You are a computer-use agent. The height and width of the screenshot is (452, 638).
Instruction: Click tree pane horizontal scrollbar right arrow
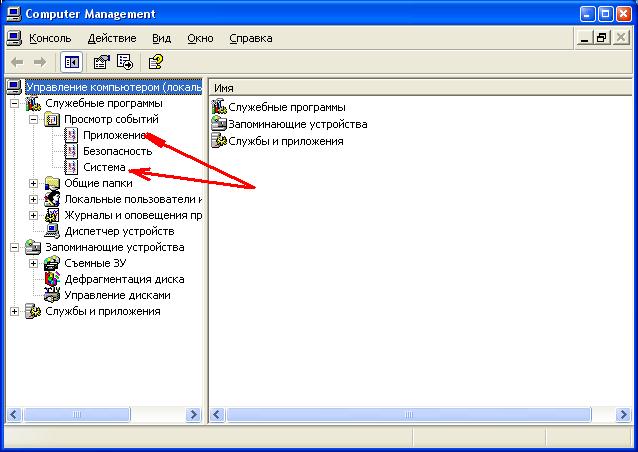[x=193, y=415]
